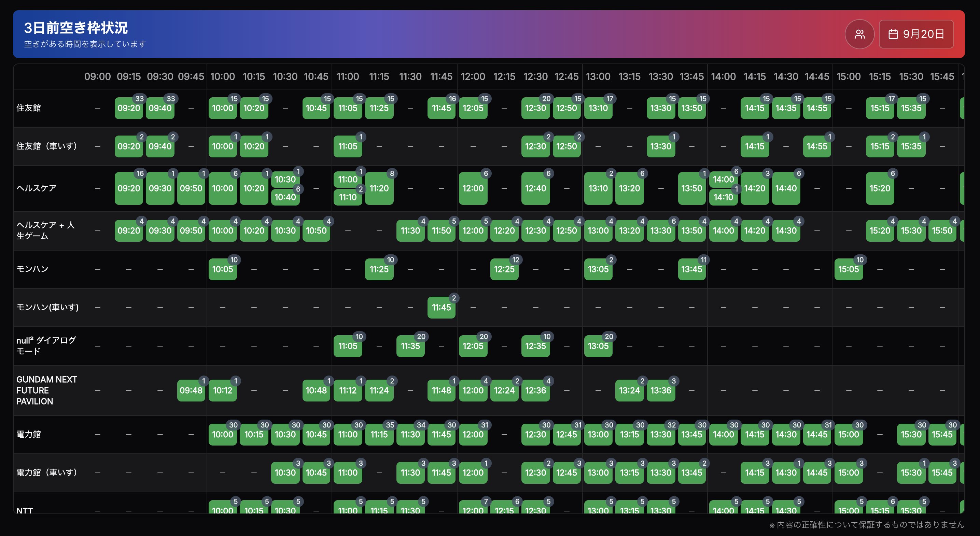Choose 13:05 slot for null² ダイアログモード
This screenshot has height=536, width=980.
598,346
